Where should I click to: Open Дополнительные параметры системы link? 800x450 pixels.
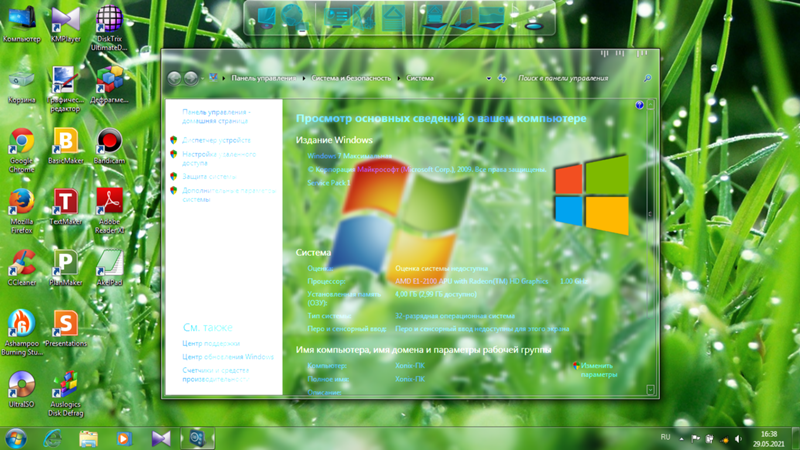pos(229,195)
